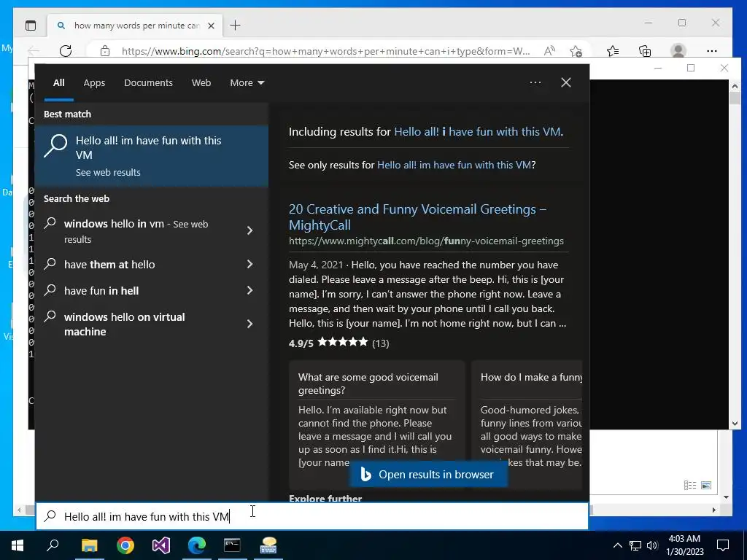Select the All search filter tab
The height and width of the screenshot is (560, 747).
[x=58, y=83]
